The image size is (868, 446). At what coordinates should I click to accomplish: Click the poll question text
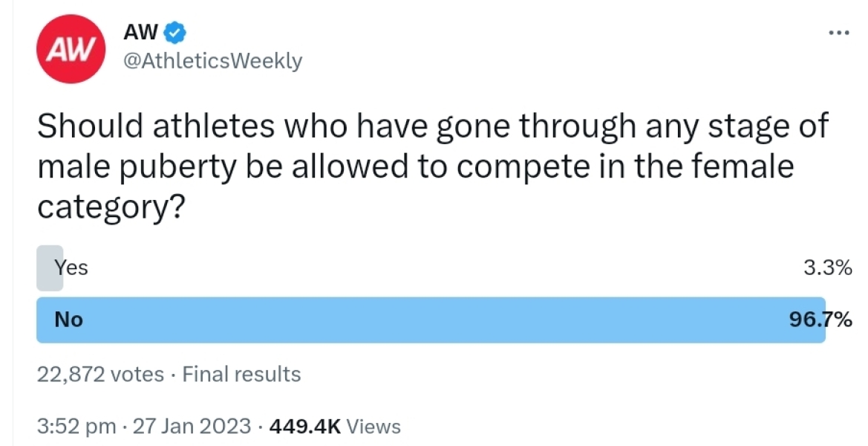[x=431, y=165]
